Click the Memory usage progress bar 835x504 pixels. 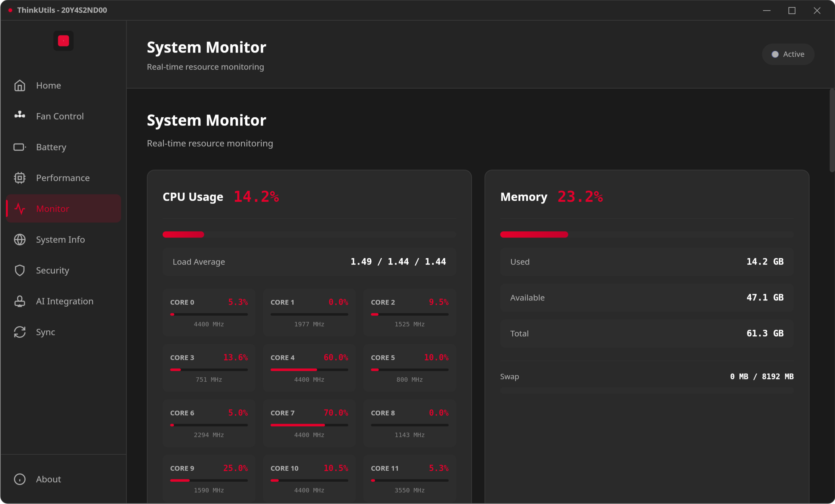pyautogui.click(x=646, y=235)
